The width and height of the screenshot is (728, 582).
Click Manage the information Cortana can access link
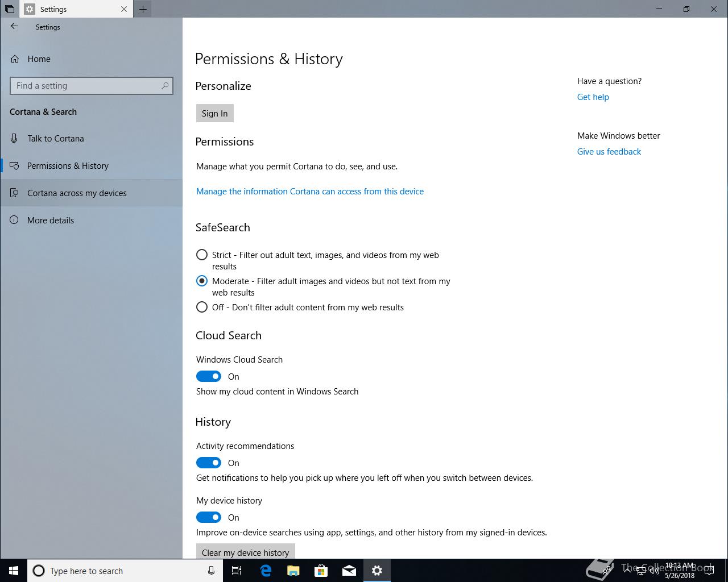point(310,192)
